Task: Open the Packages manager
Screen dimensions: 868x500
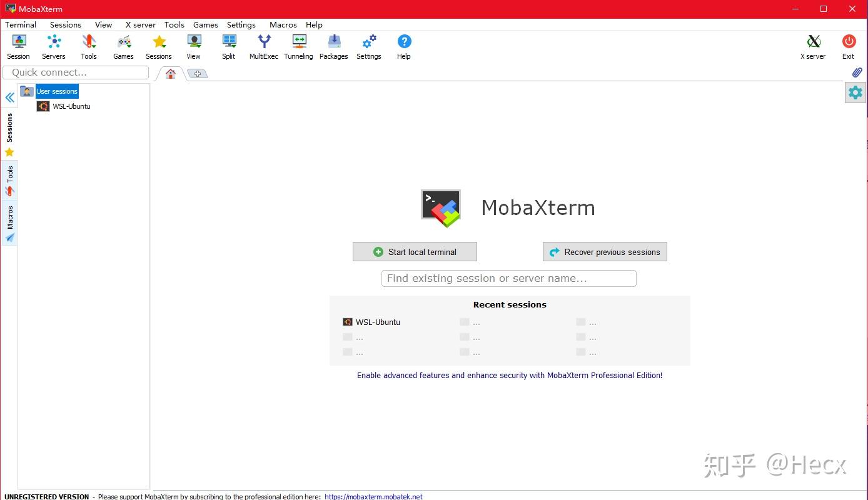Action: point(333,44)
